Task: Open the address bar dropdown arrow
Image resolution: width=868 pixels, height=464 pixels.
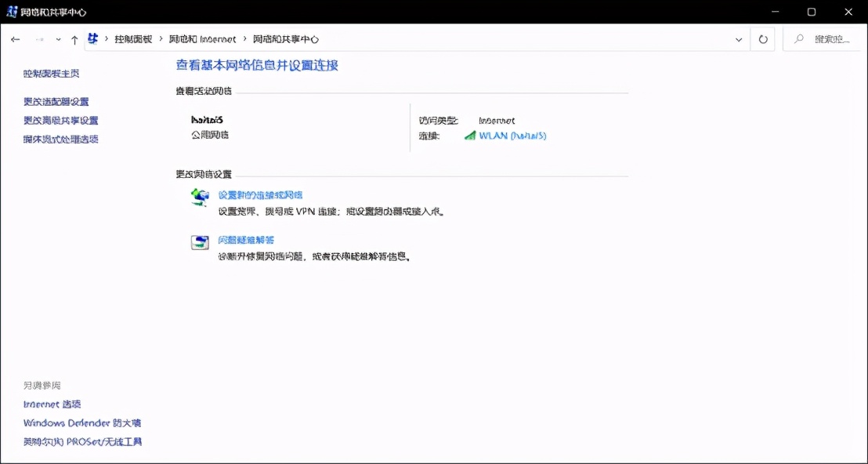Action: (738, 38)
